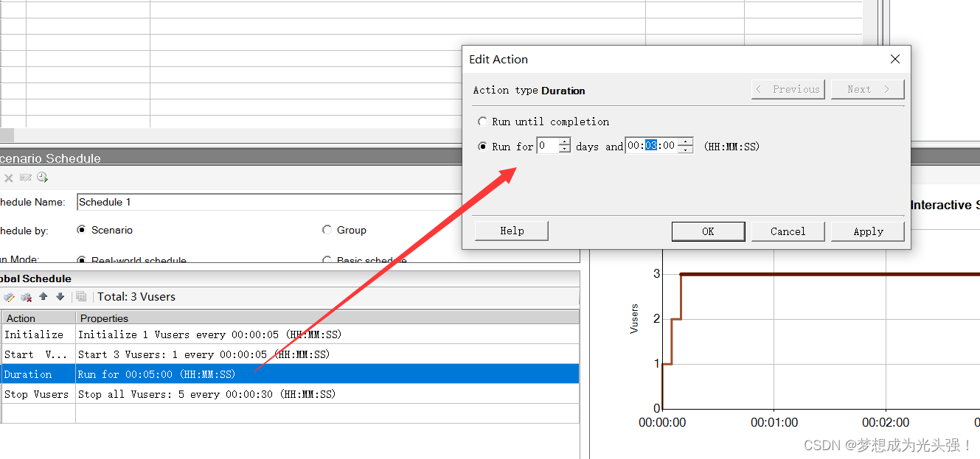Click the days input field
This screenshot has height=459, width=980.
(x=548, y=146)
